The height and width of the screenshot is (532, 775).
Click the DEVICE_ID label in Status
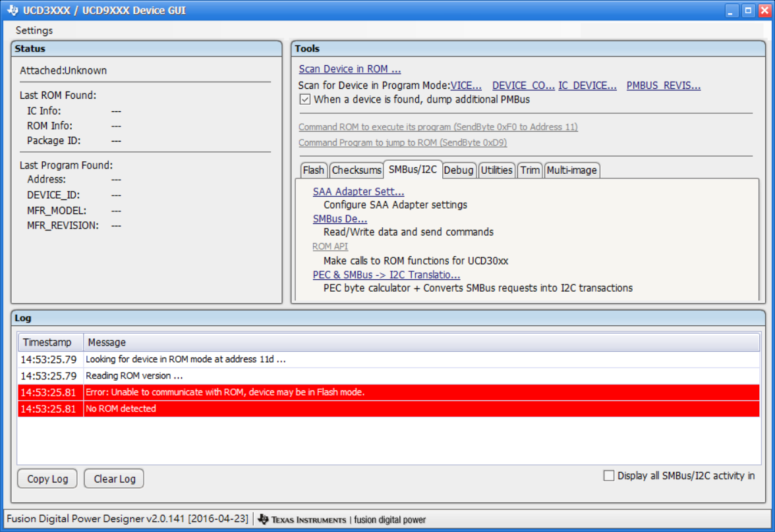tap(53, 195)
